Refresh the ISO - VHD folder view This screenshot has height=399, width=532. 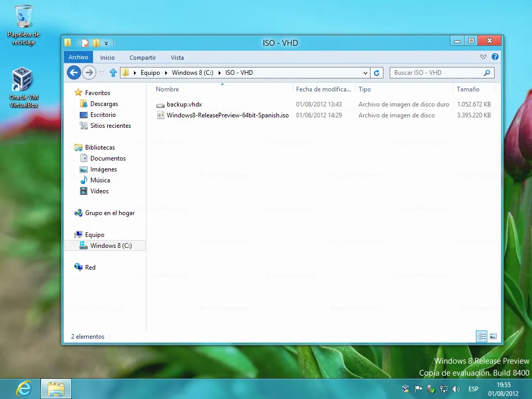click(377, 73)
